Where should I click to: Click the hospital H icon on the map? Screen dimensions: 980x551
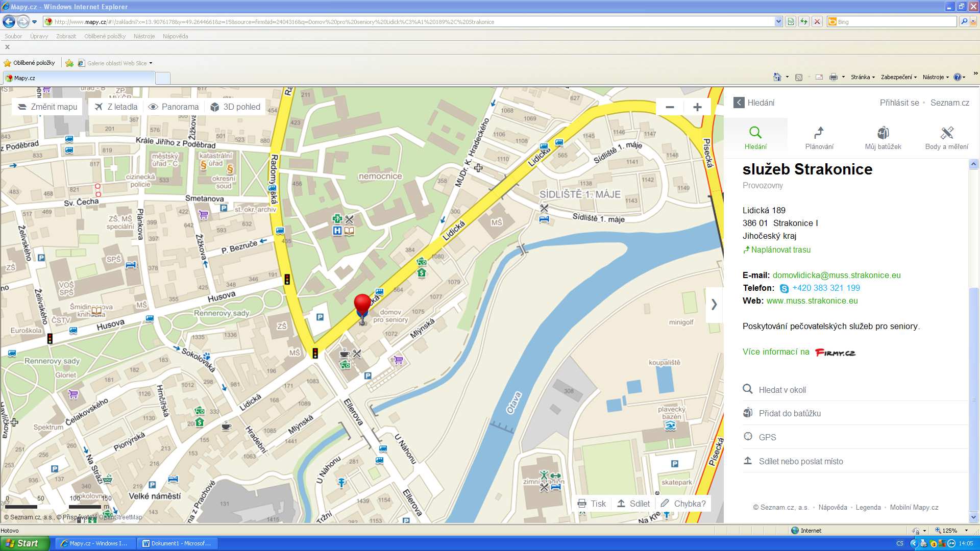pos(337,231)
